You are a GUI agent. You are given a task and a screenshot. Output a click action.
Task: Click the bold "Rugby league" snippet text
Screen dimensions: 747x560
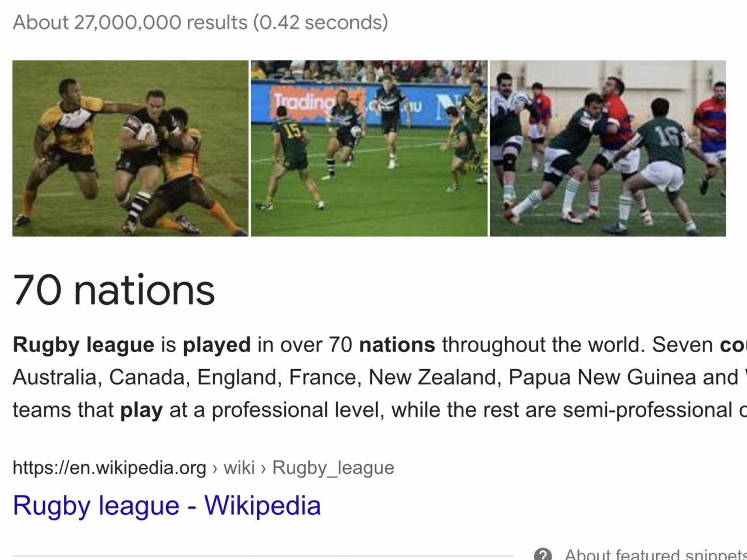(84, 345)
